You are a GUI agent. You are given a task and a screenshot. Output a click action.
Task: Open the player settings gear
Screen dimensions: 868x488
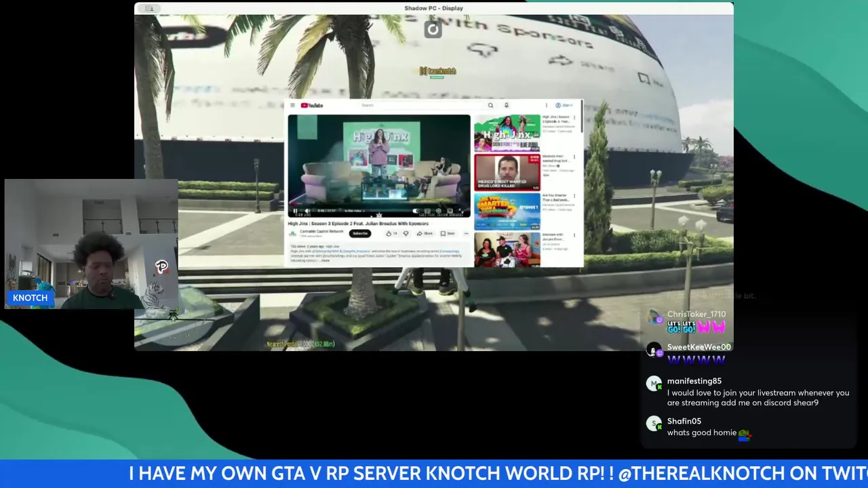(x=439, y=211)
